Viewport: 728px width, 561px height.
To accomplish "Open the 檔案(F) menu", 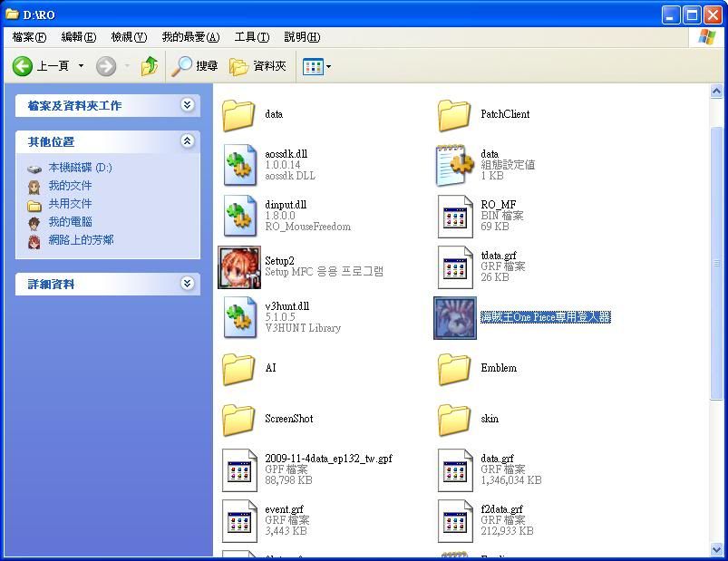I will tap(29, 37).
